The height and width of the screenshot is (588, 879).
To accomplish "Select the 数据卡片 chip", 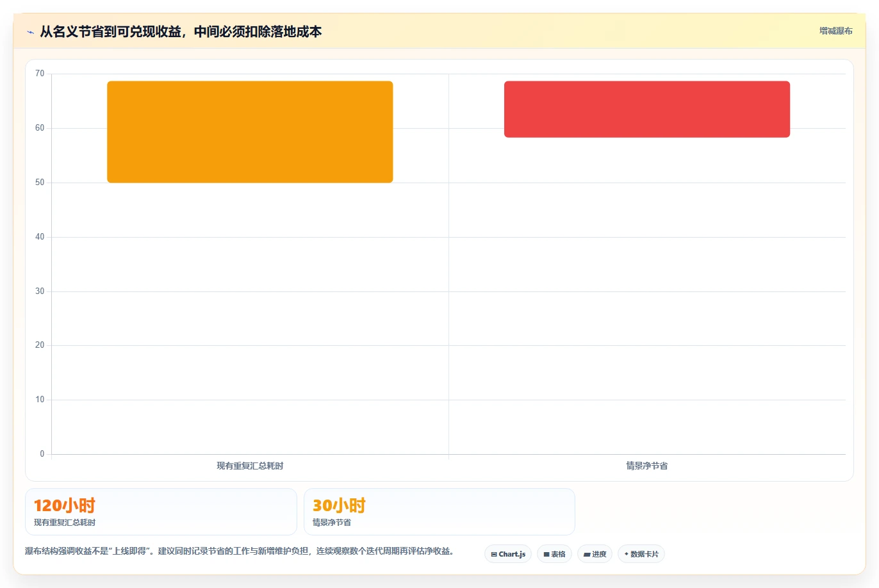I will 641,554.
